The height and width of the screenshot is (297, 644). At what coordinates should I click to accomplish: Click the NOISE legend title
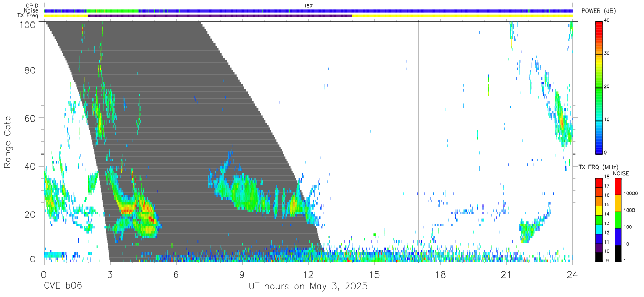coord(621,173)
